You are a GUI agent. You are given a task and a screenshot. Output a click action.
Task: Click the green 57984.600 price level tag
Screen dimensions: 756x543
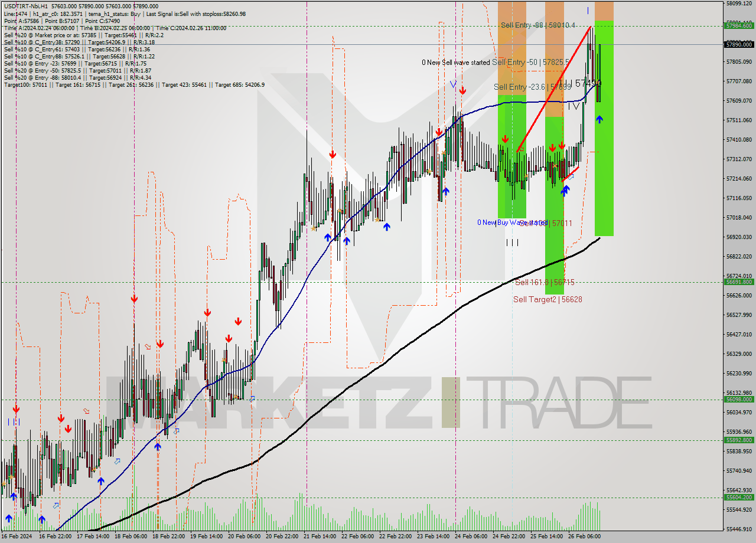(x=739, y=25)
